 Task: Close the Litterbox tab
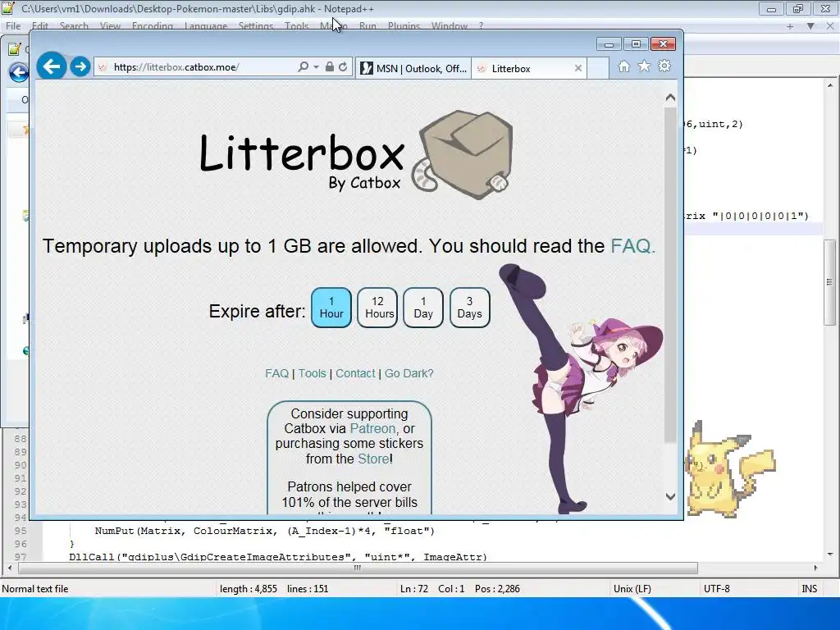[578, 69]
